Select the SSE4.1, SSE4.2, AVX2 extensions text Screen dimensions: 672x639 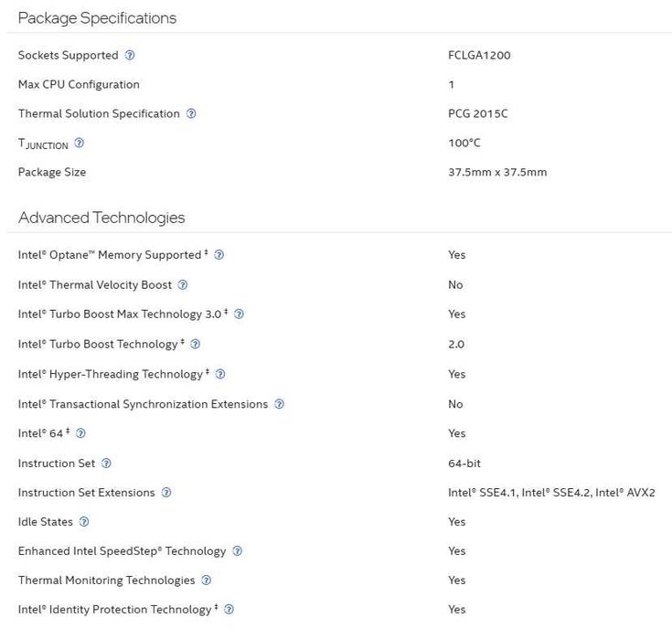coord(551,493)
